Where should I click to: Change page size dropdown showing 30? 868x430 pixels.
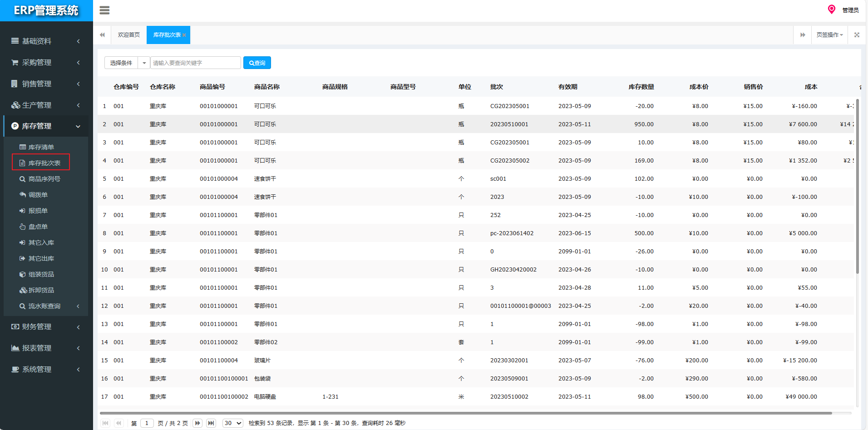(x=233, y=423)
